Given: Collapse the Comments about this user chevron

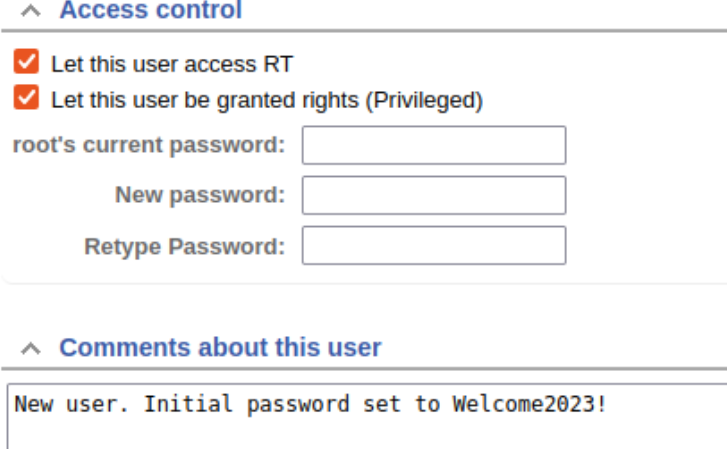Looking at the screenshot, I should [x=31, y=348].
